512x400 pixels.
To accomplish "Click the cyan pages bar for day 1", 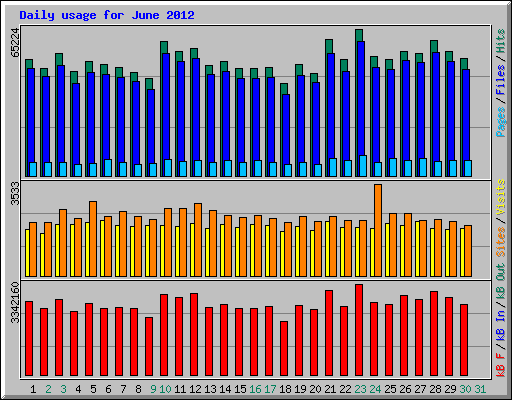I will pyautogui.click(x=33, y=169).
